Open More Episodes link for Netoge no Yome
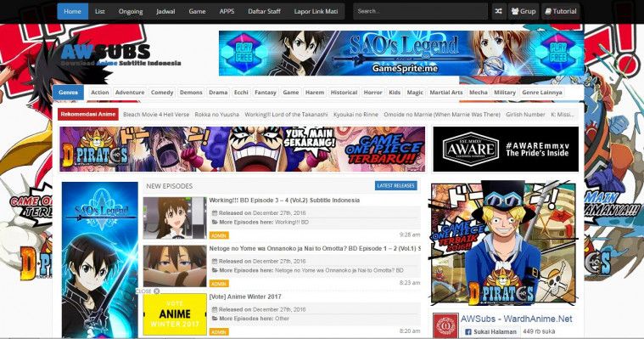 pyautogui.click(x=339, y=270)
